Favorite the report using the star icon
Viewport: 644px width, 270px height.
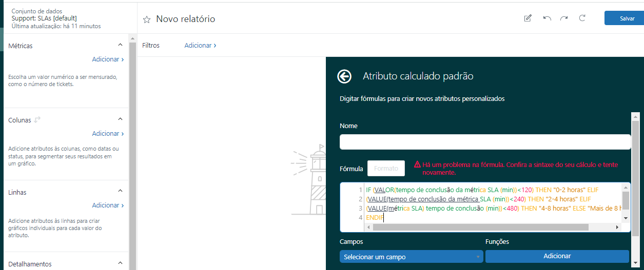pos(147,19)
